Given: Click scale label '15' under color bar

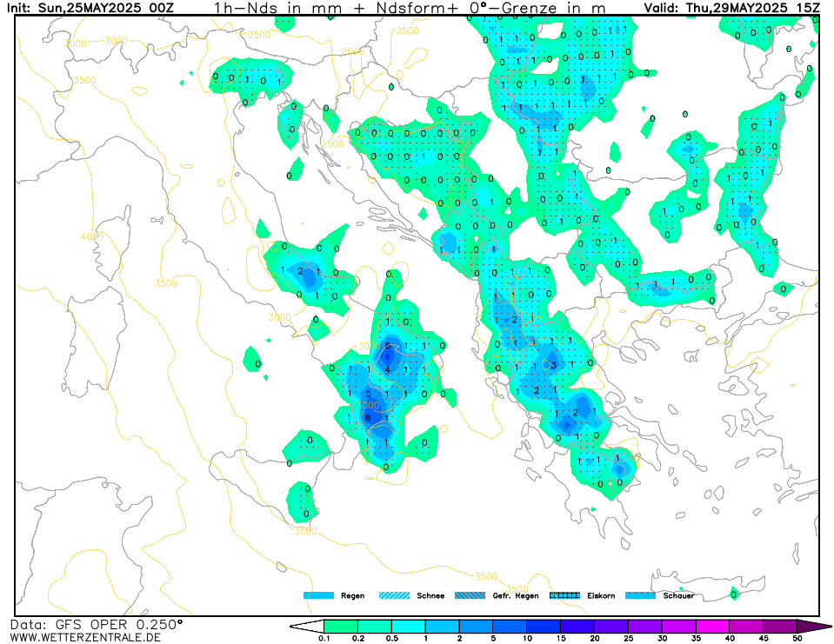Looking at the screenshot, I should 561,639.
